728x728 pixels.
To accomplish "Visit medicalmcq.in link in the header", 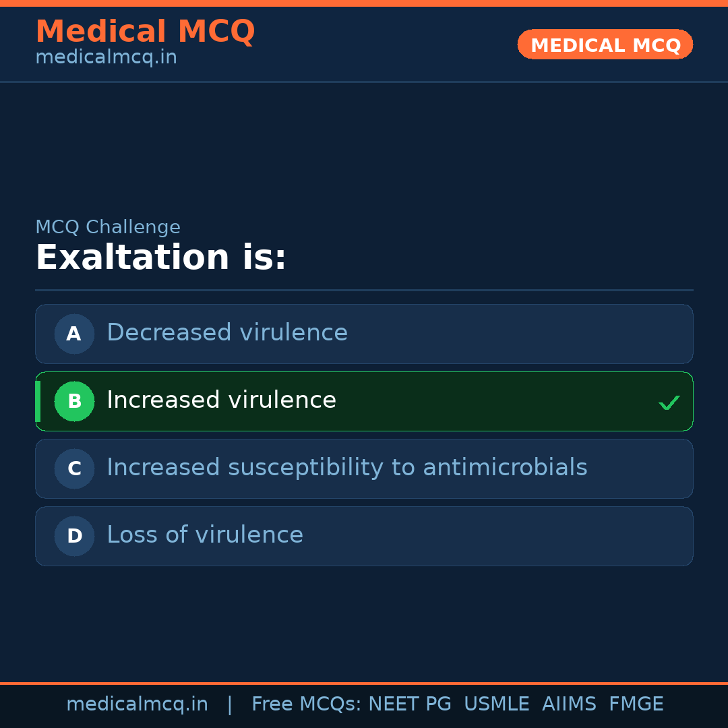I will point(105,57).
